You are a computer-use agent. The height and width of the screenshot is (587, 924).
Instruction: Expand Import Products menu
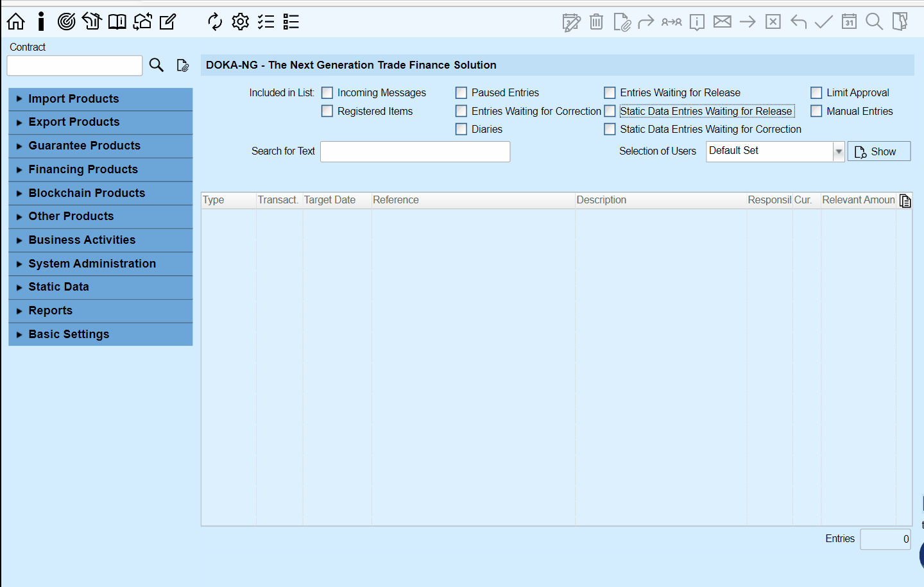click(x=101, y=99)
